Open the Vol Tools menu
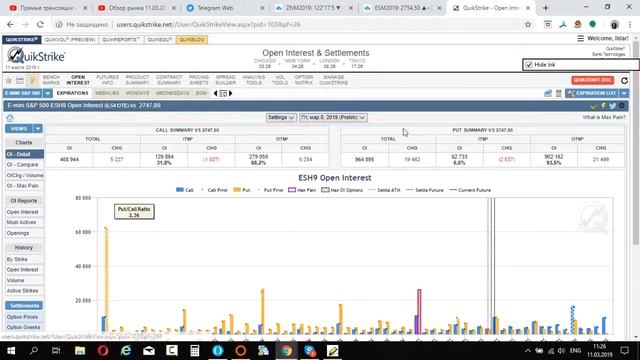This screenshot has width=640, height=360. (280, 80)
